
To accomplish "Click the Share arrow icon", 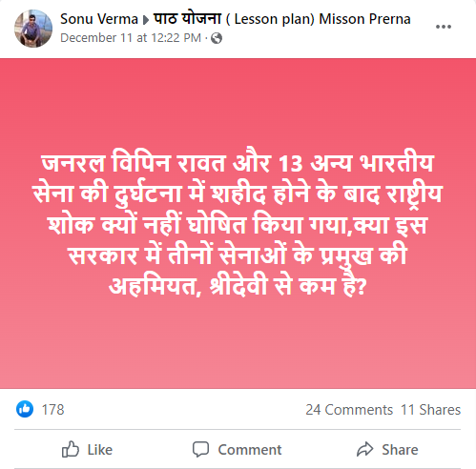I will [x=364, y=449].
